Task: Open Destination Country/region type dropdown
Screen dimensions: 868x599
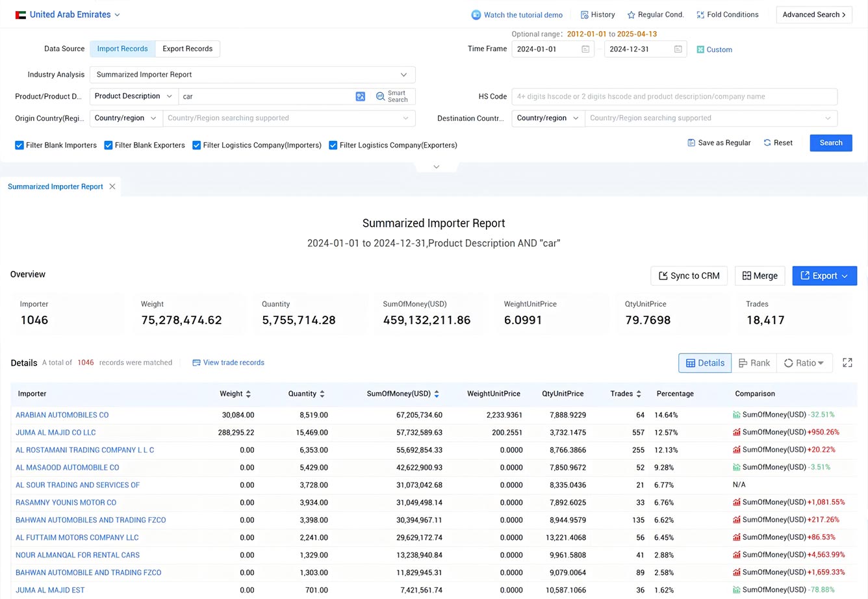Action: (548, 118)
